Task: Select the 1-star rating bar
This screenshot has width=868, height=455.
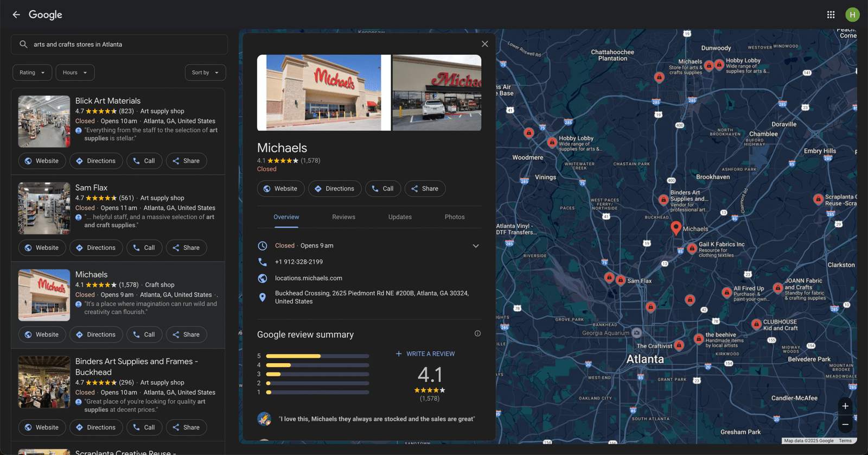Action: pos(317,392)
